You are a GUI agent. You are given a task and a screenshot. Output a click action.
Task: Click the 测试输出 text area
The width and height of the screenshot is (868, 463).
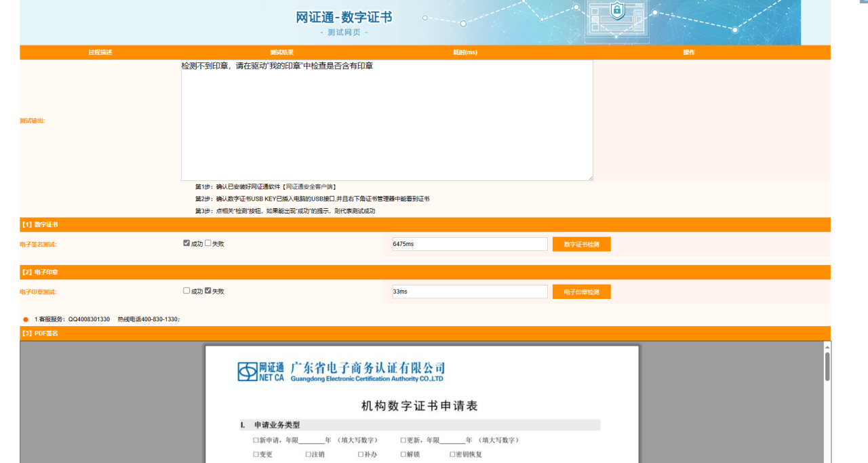coord(387,122)
